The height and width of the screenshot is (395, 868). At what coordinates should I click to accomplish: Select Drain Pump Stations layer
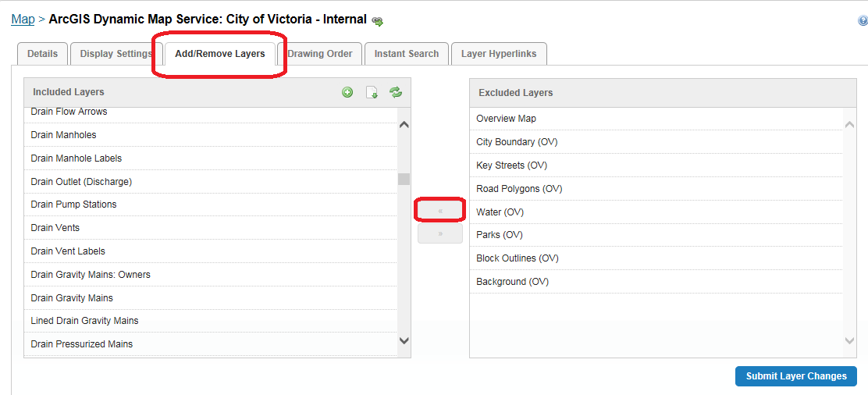(x=210, y=205)
